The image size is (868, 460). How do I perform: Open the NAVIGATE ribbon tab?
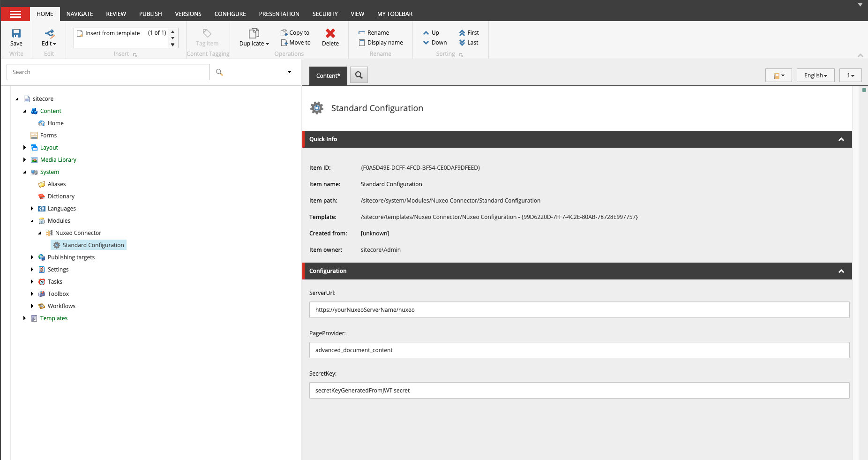tap(80, 14)
